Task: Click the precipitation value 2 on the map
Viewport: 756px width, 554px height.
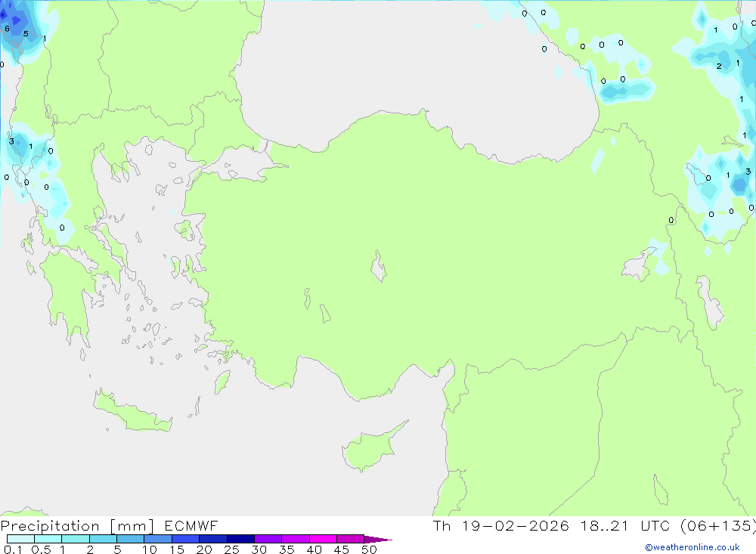Action: 719,66
